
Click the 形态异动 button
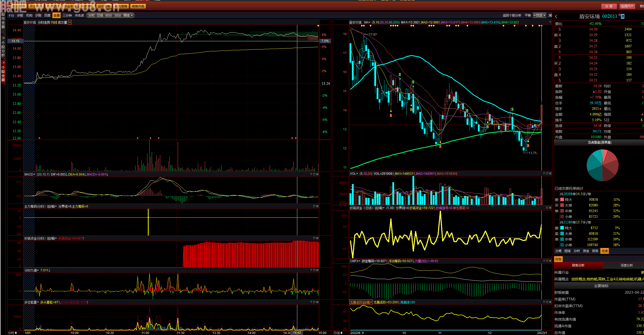pyautogui.click(x=36, y=6)
